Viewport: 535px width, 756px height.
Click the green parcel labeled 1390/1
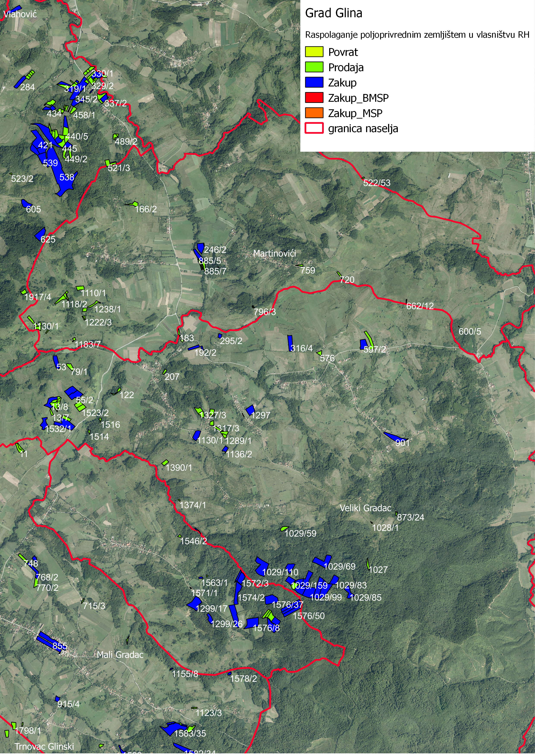pos(165,463)
